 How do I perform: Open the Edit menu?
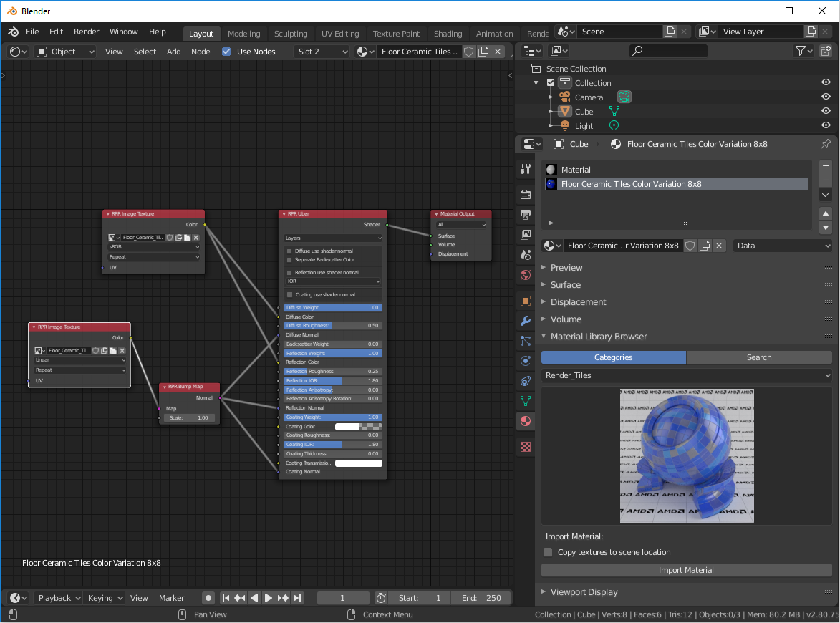point(57,32)
